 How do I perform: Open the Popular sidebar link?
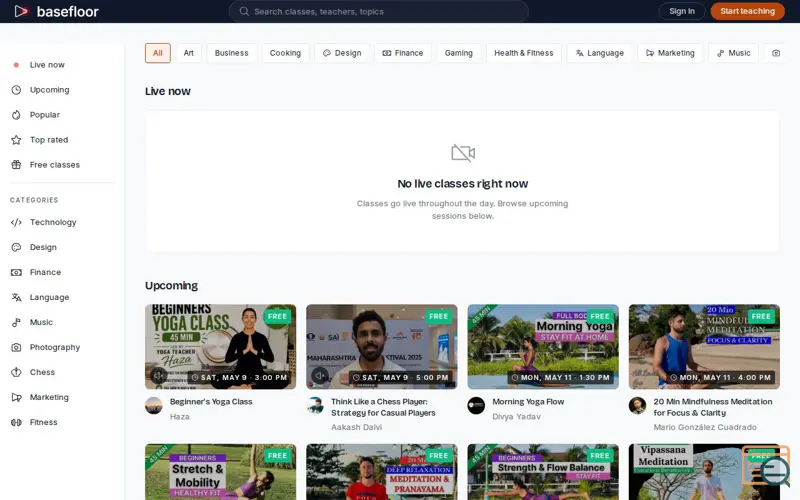(63, 115)
